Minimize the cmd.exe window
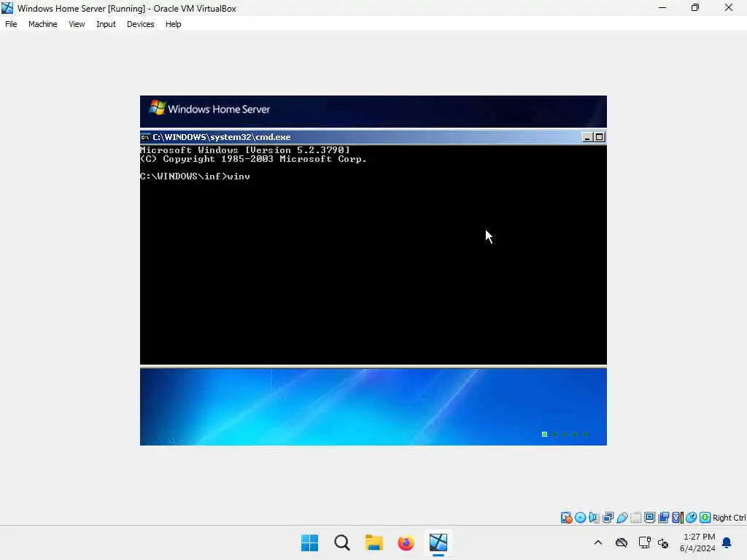The width and height of the screenshot is (747, 560). click(587, 137)
